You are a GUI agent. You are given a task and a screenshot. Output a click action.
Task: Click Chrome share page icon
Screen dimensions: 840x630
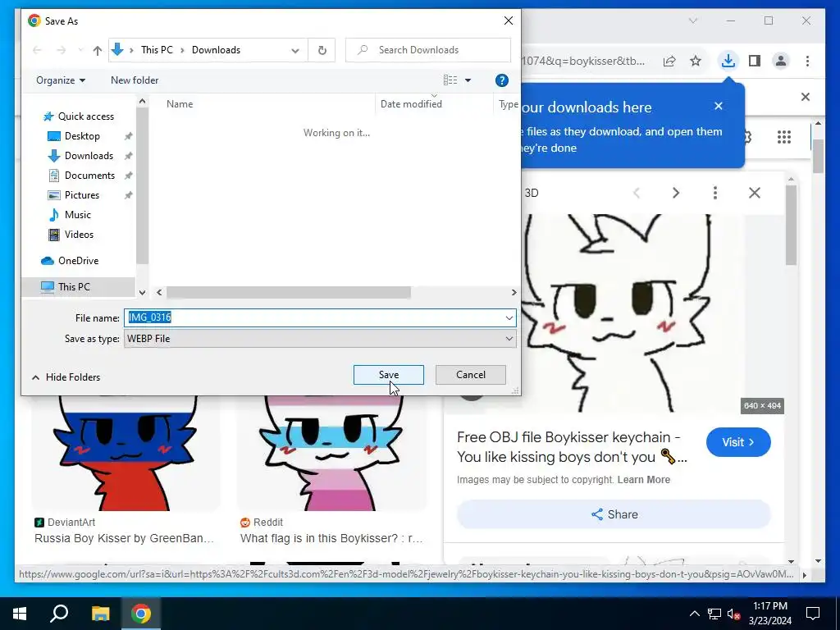[x=669, y=61]
